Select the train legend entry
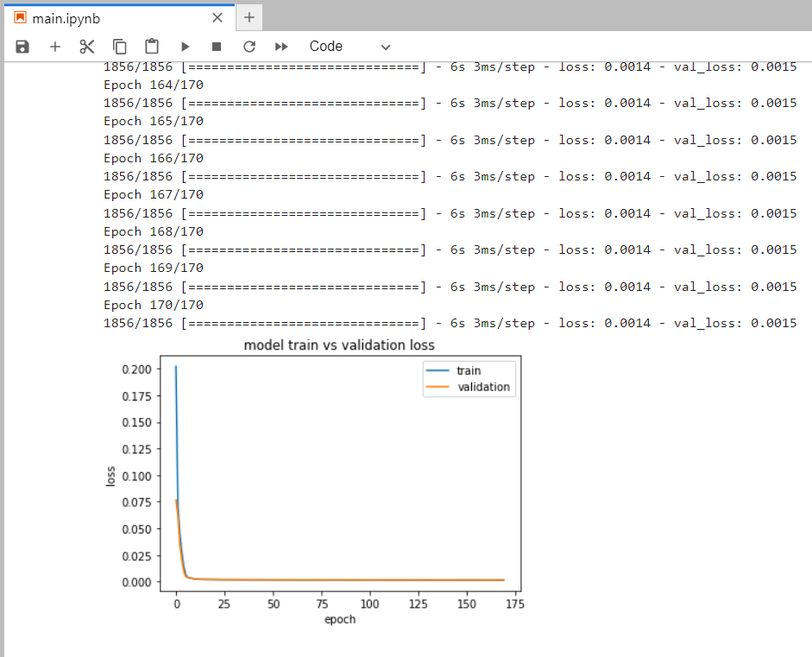 (470, 370)
